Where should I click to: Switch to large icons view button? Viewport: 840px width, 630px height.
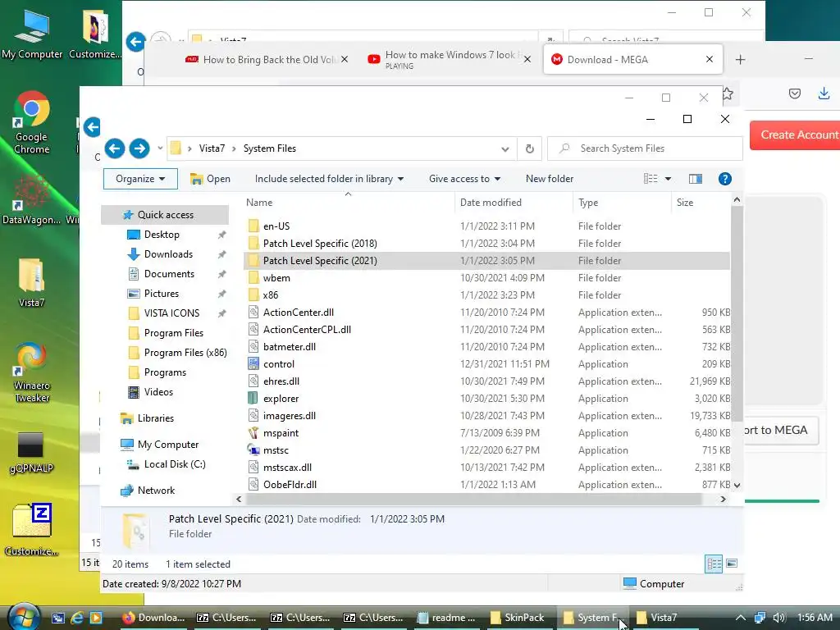[732, 563]
